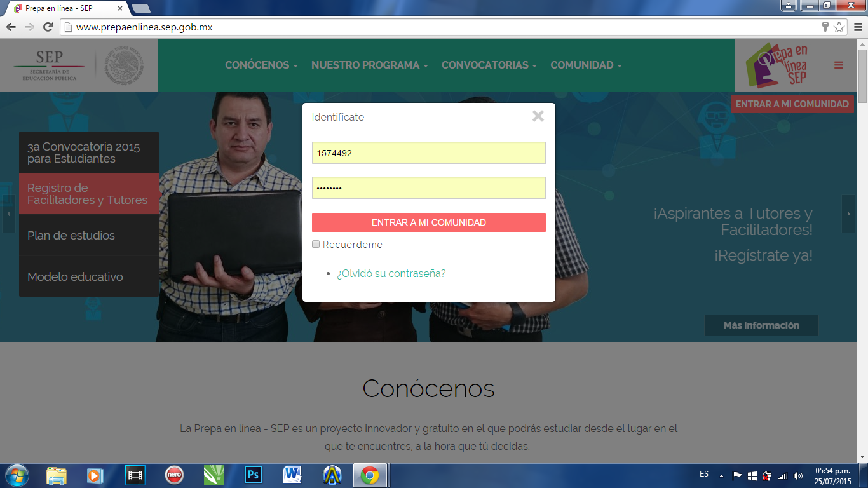The height and width of the screenshot is (488, 868).
Task: Open the ¿Olvidó su contraseña? link
Action: point(391,273)
